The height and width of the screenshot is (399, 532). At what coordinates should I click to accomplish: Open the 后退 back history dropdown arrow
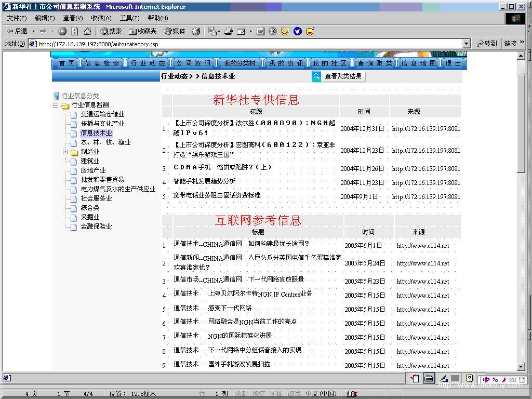[34, 31]
